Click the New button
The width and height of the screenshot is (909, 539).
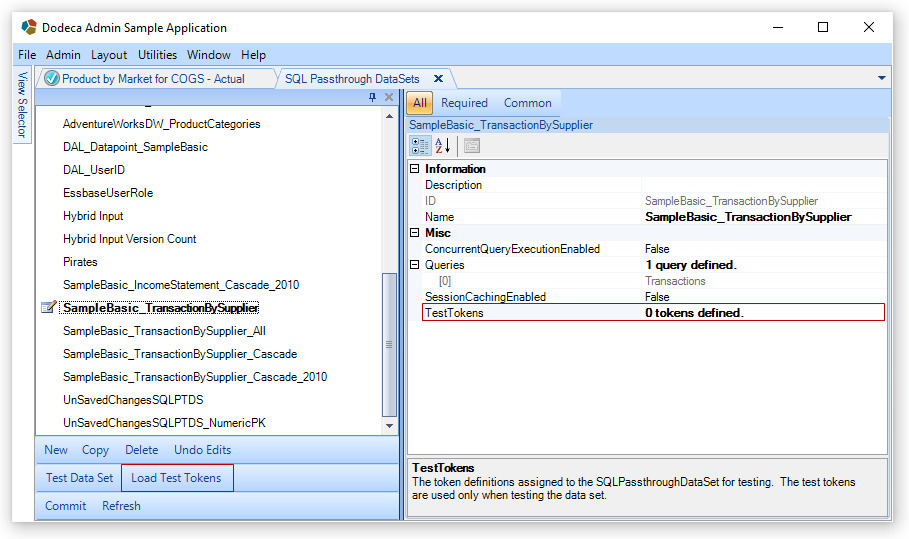pos(56,450)
